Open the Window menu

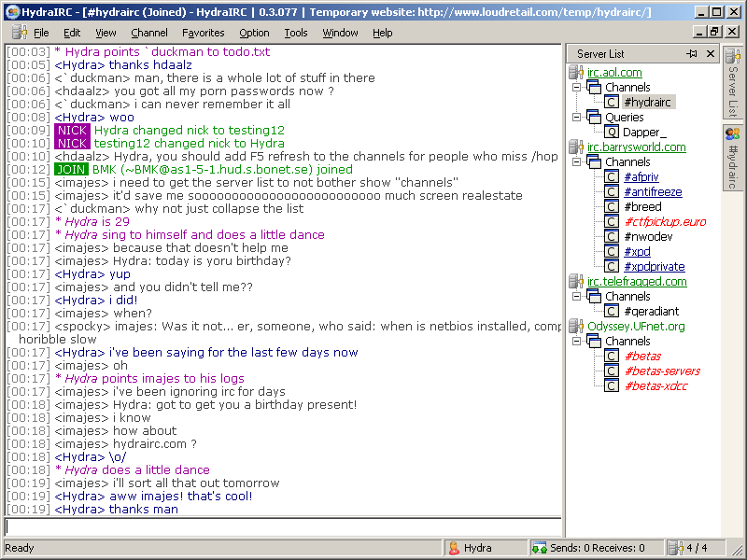click(340, 33)
